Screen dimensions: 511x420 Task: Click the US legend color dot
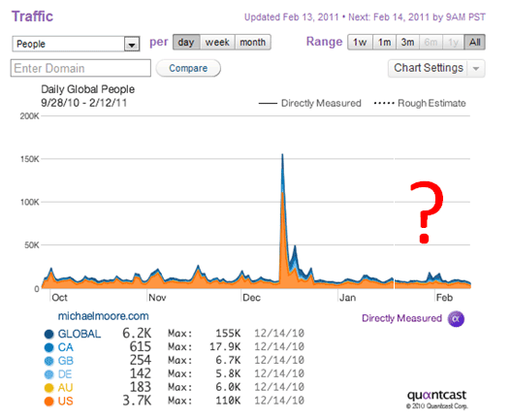tap(48, 402)
